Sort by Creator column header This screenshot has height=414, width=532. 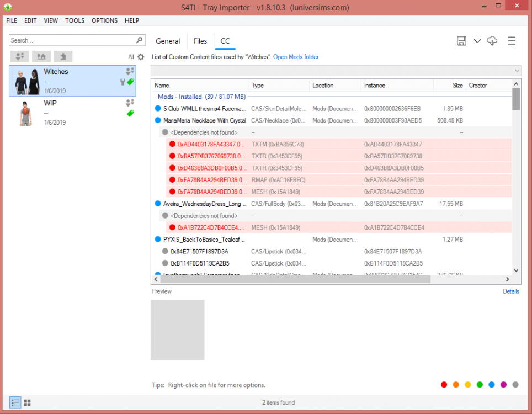488,85
